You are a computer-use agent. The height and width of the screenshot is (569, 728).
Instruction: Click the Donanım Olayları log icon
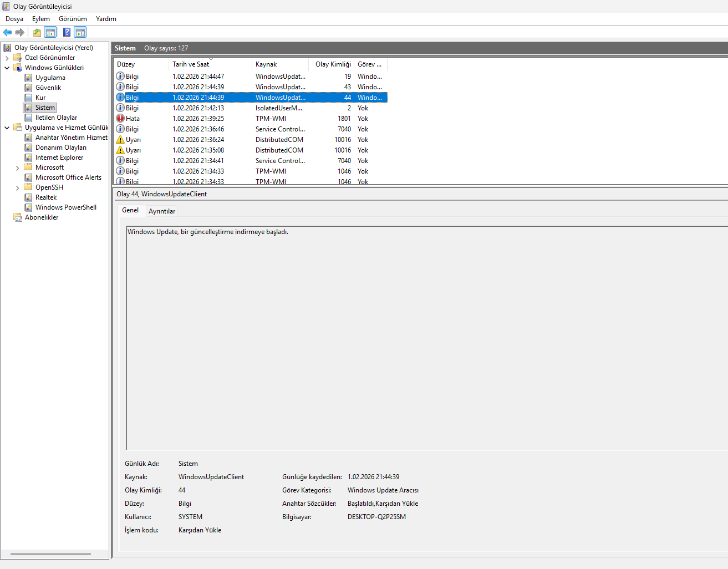coord(28,148)
